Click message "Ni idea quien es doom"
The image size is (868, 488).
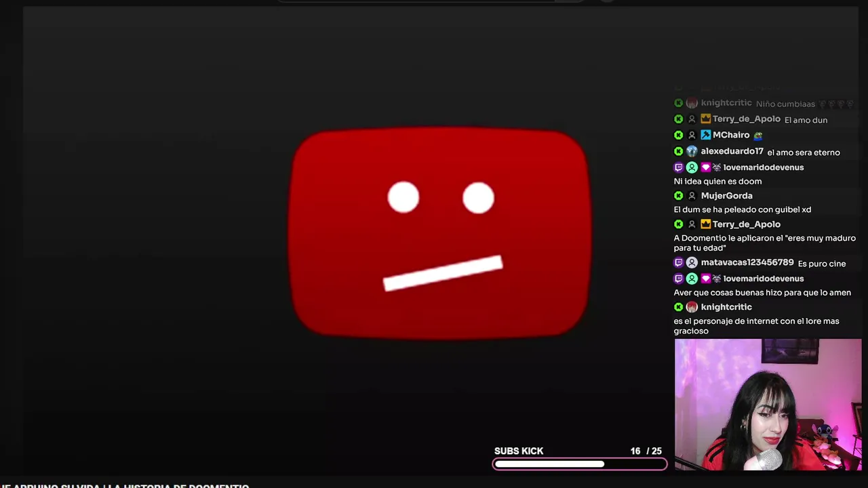coord(717,181)
